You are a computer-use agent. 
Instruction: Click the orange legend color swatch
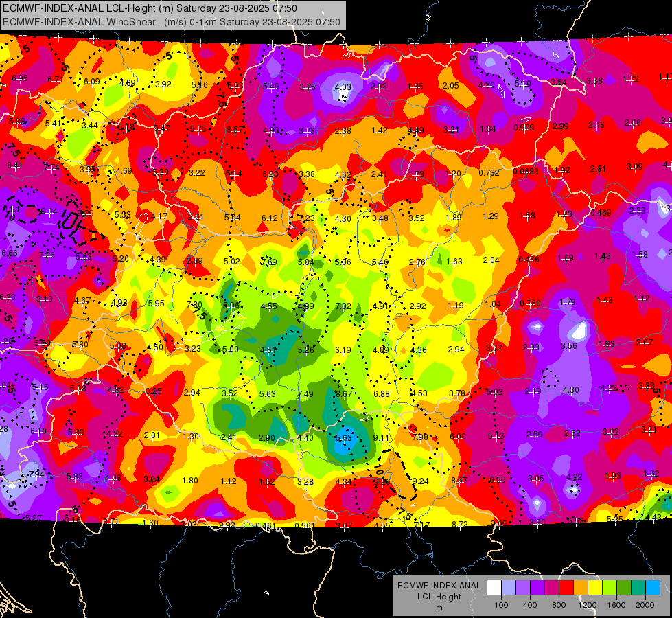click(581, 588)
